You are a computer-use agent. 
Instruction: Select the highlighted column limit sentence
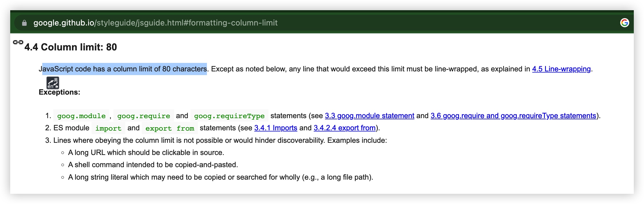tap(124, 69)
